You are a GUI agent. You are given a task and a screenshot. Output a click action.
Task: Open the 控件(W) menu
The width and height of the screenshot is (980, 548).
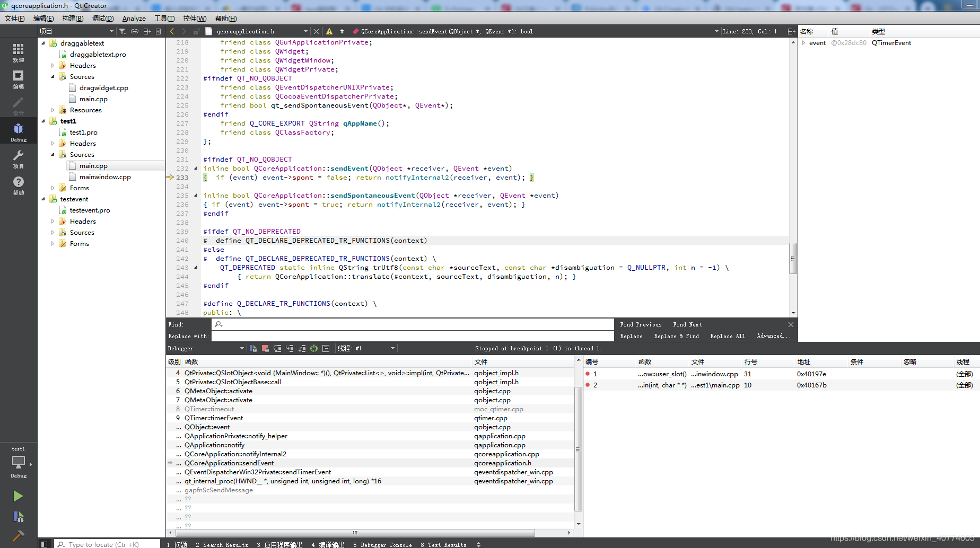pos(195,19)
